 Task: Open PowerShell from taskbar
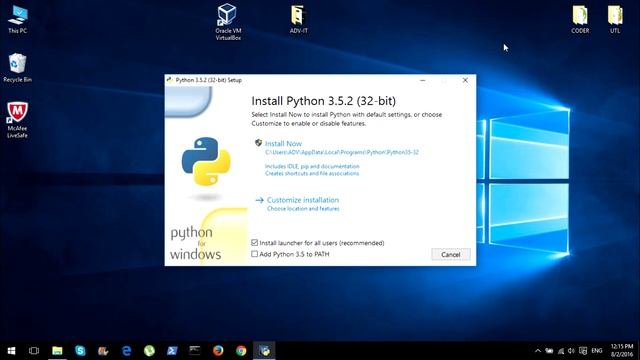point(172,351)
